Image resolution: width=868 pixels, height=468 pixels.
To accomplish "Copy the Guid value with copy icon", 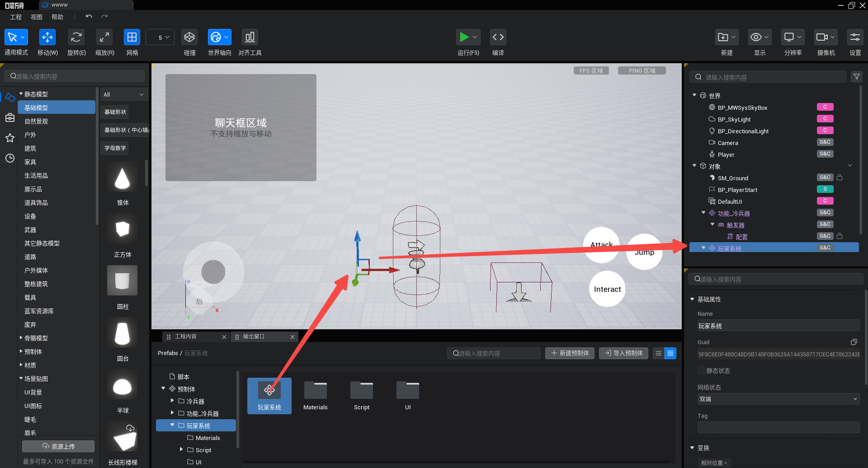I will click(854, 342).
